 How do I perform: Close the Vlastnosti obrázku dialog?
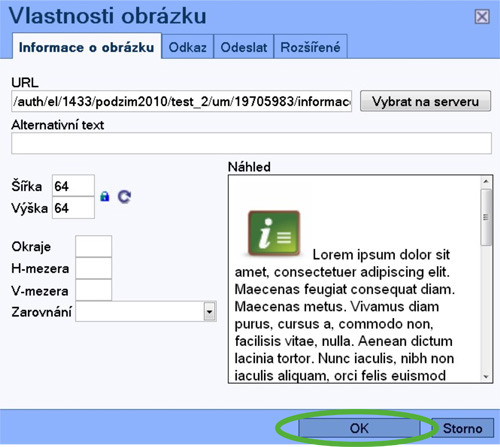482,17
